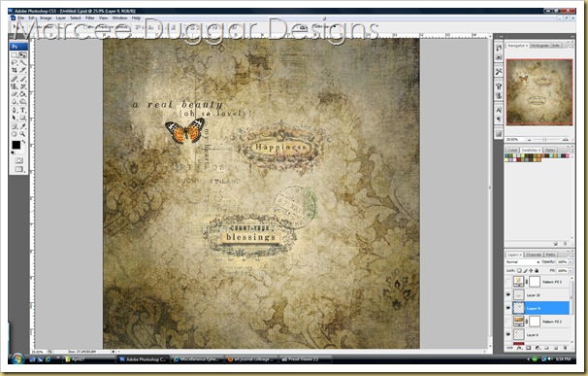Toggle lock all padlock icon
The image size is (588, 376).
point(537,270)
